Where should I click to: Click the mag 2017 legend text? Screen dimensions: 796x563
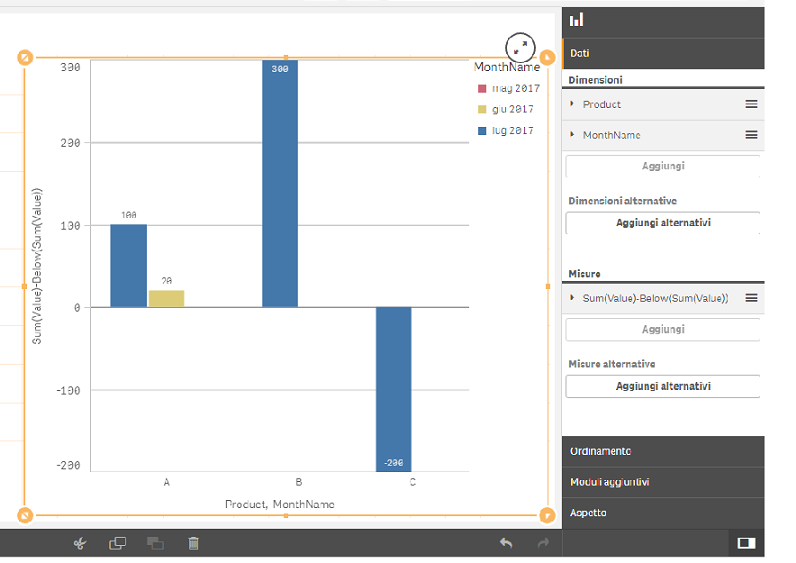point(516,89)
